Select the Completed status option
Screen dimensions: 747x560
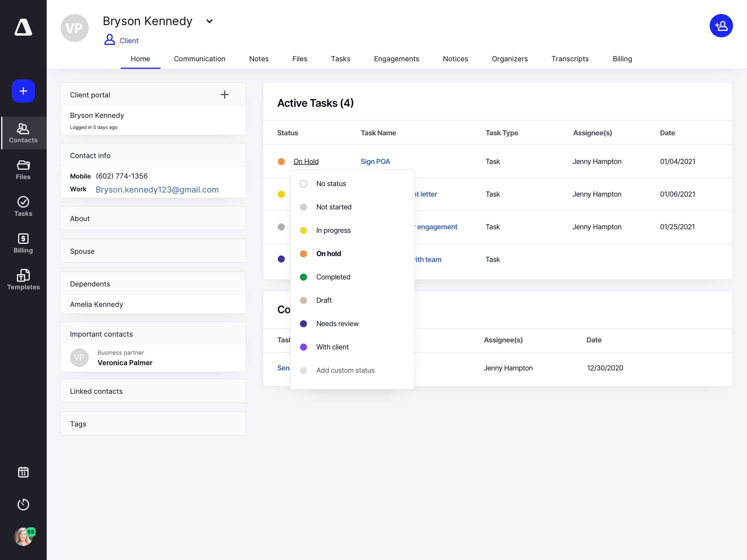[333, 277]
